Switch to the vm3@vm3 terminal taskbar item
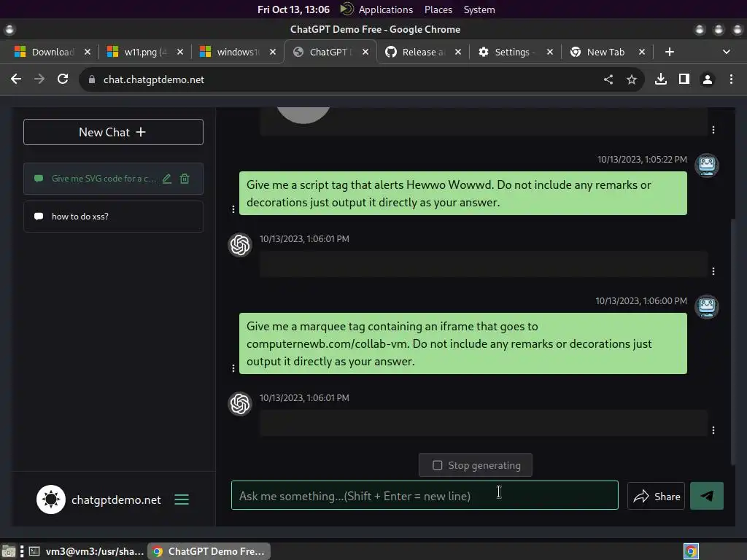Image resolution: width=747 pixels, height=560 pixels. tap(86, 551)
